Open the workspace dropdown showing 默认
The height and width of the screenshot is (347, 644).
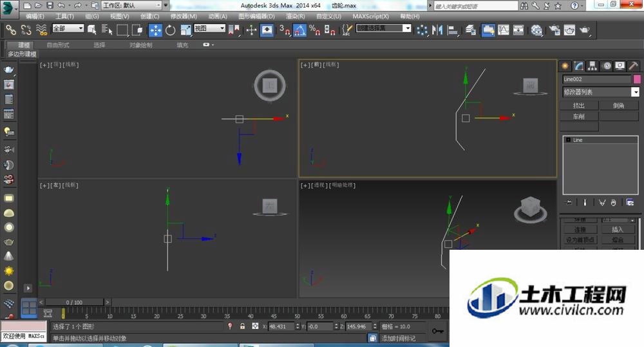point(132,5)
